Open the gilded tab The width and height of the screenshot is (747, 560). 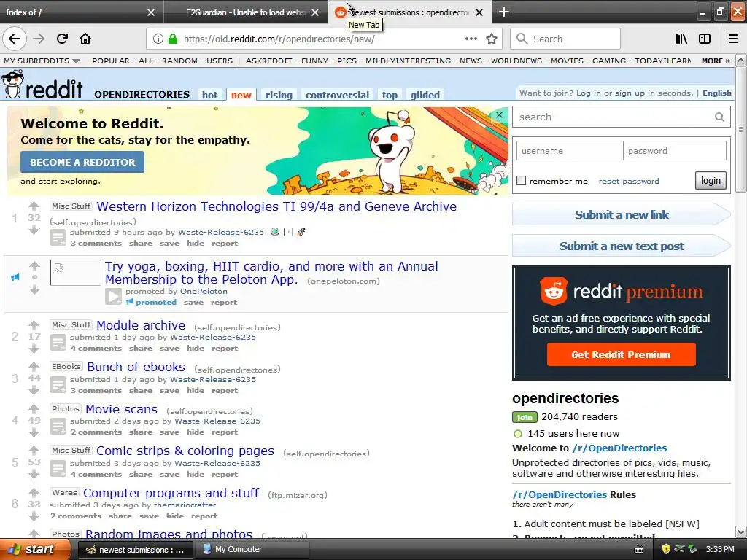tap(425, 95)
